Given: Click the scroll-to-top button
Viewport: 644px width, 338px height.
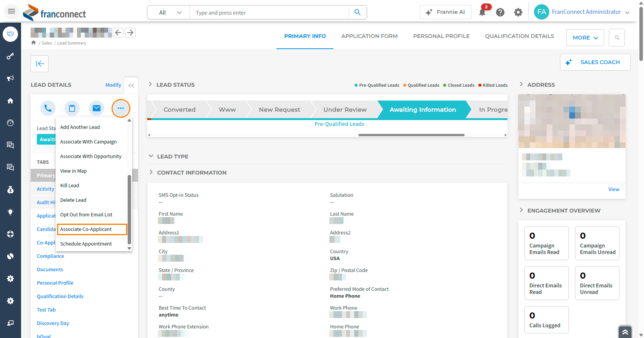Looking at the screenshot, I should pyautogui.click(x=625, y=332).
